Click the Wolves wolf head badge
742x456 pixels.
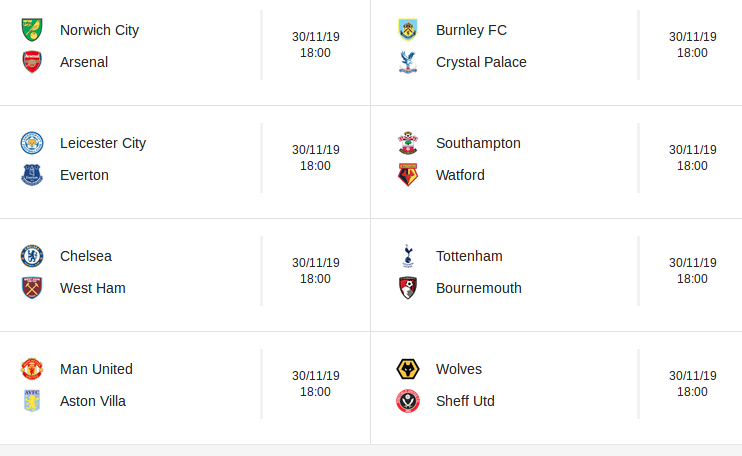click(x=408, y=369)
